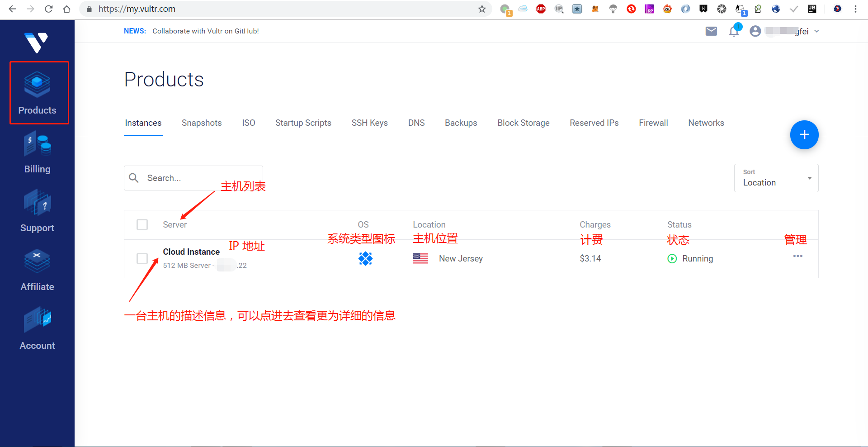Open the AdBlock Plus extension

click(x=541, y=9)
